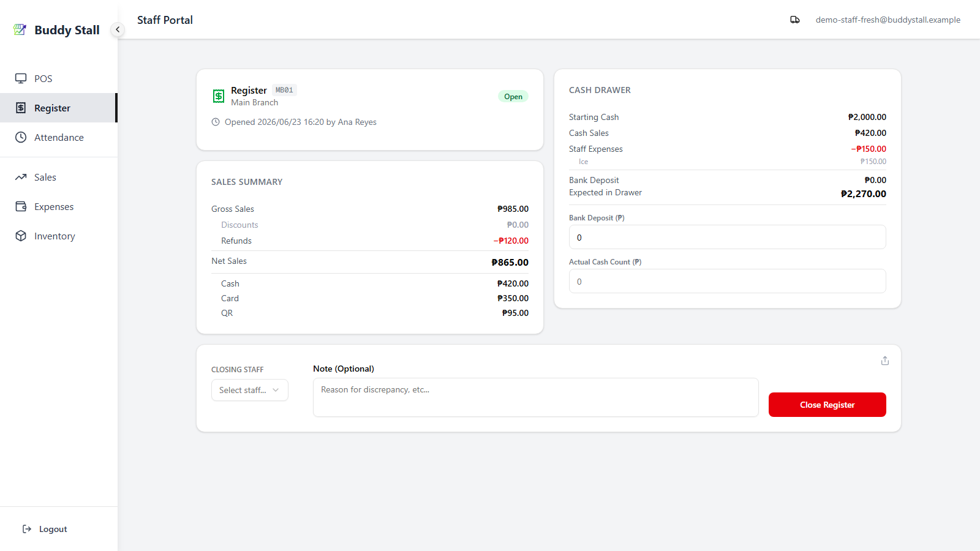
Task: Click Staff Expenses value −₱150.00
Action: pos(869,149)
